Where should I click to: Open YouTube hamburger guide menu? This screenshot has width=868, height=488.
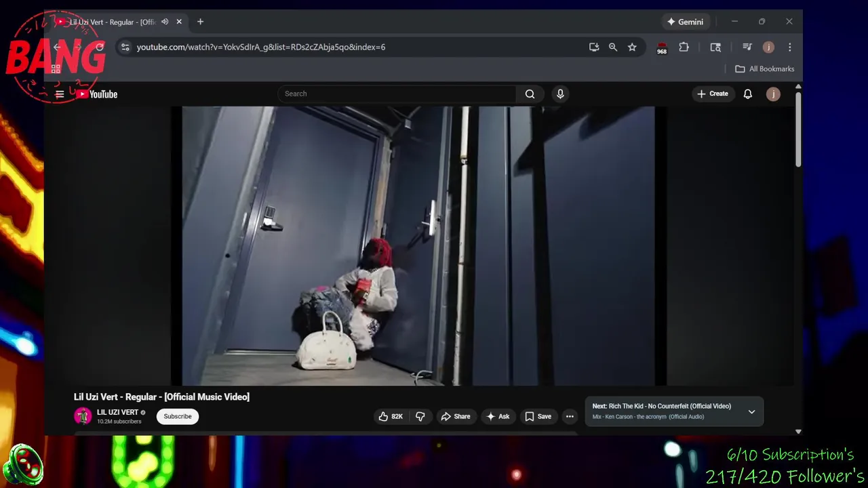tap(60, 94)
